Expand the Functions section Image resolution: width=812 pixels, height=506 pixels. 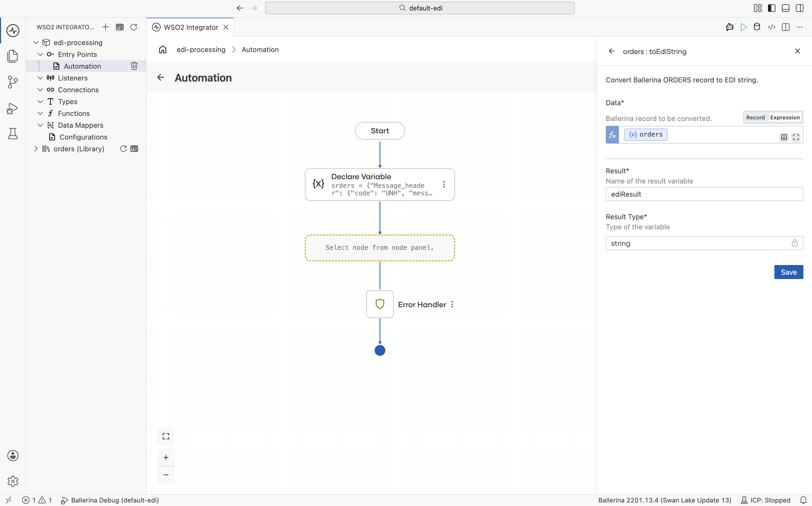[40, 113]
